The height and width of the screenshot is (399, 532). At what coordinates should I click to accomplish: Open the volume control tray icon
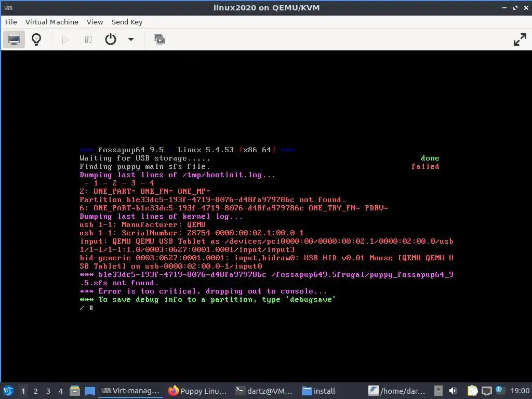coord(453,391)
